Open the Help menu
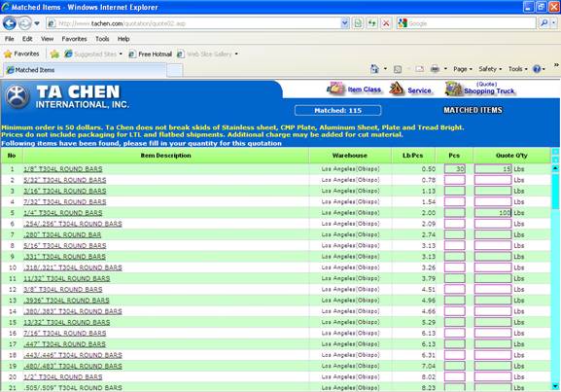This screenshot has height=392, width=561. [123, 39]
